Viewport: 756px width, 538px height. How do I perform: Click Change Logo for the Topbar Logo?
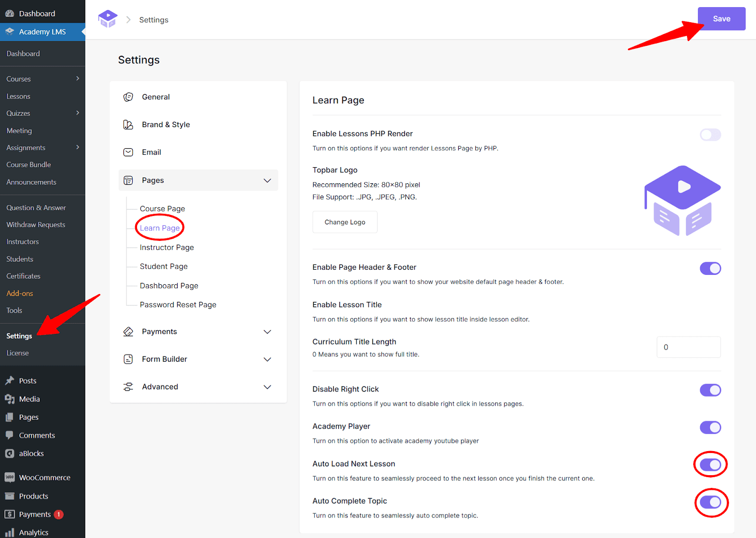click(344, 222)
